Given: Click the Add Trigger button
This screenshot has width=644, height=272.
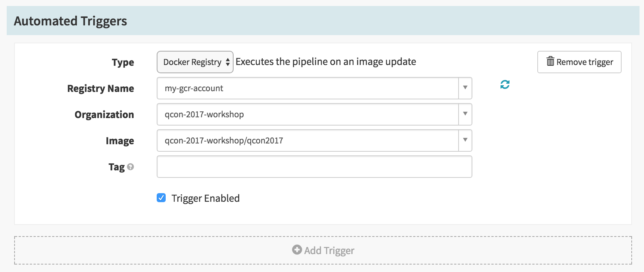Looking at the screenshot, I should (323, 250).
